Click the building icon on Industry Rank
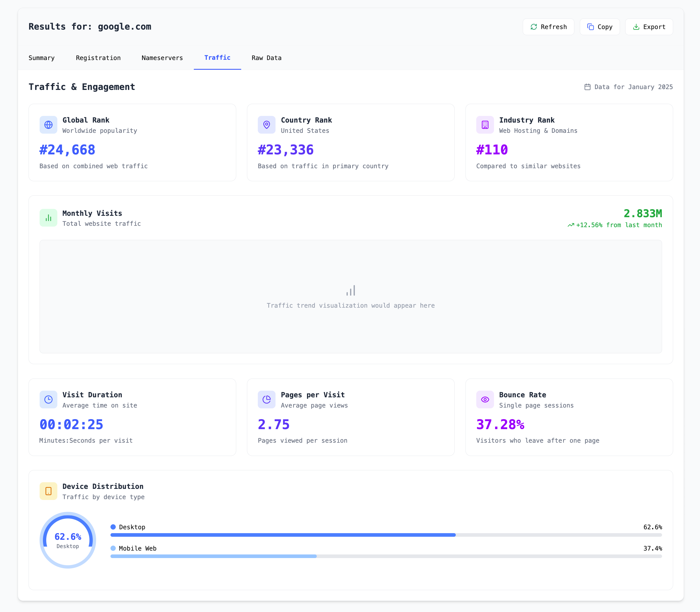The height and width of the screenshot is (612, 700). (x=485, y=125)
